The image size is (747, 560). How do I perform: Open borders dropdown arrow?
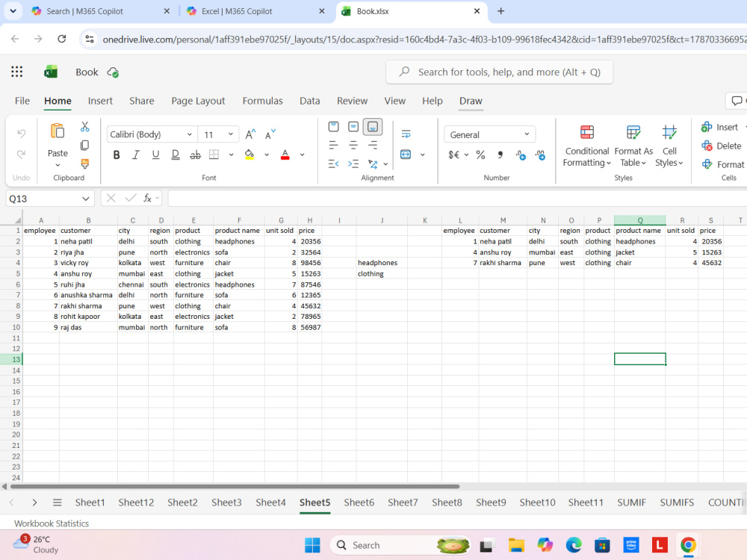(231, 155)
